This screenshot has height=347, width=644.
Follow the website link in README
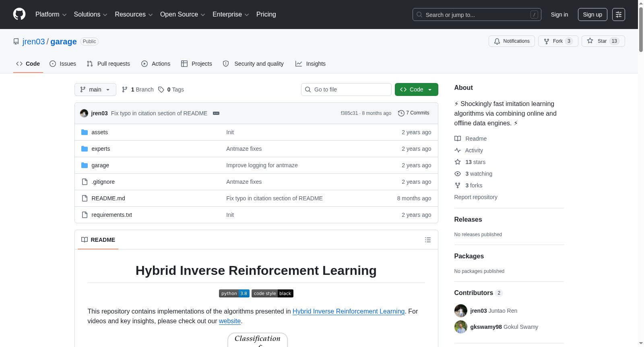(x=230, y=321)
